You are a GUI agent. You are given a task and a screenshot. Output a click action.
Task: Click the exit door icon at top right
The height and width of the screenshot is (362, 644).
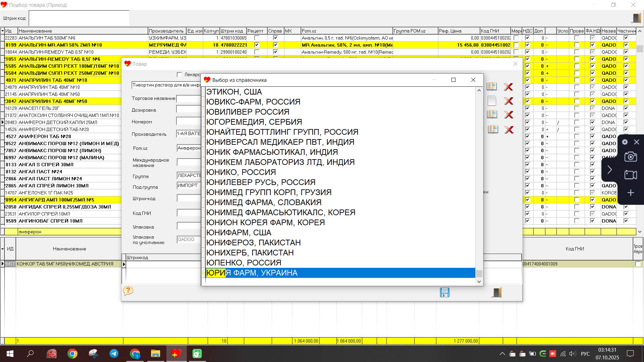[636, 18]
